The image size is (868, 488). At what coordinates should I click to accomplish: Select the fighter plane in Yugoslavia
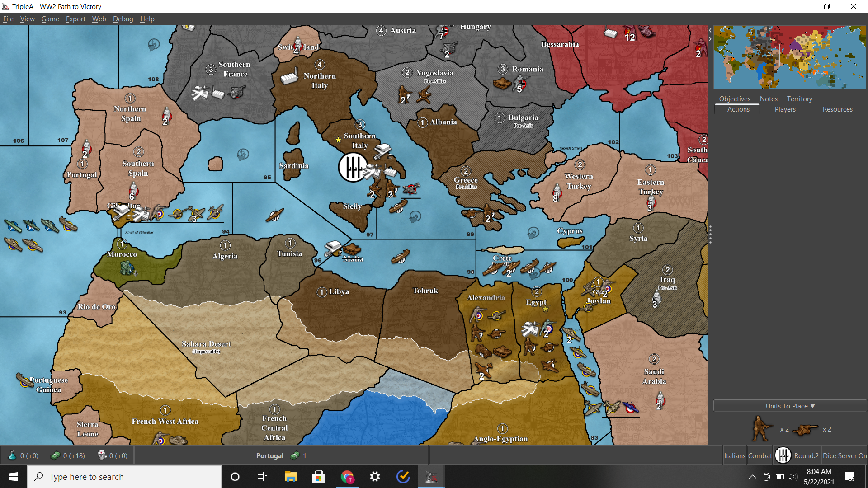tap(424, 95)
